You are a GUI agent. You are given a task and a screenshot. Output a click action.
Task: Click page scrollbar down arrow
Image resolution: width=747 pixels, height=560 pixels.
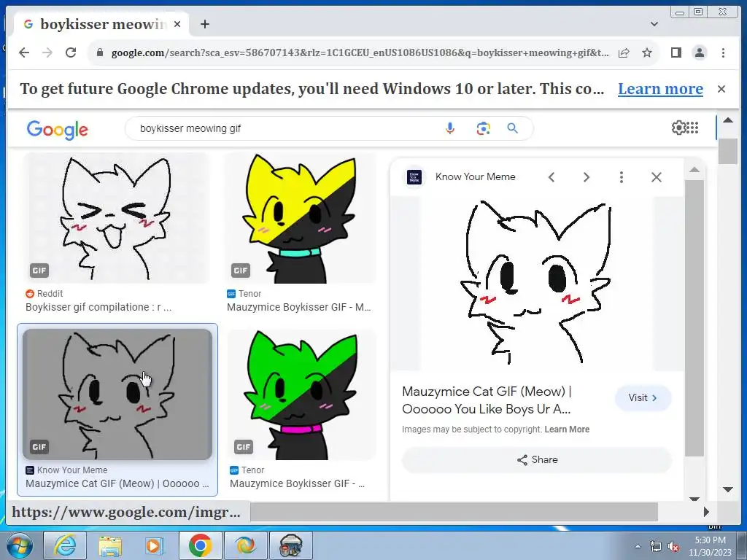click(728, 489)
